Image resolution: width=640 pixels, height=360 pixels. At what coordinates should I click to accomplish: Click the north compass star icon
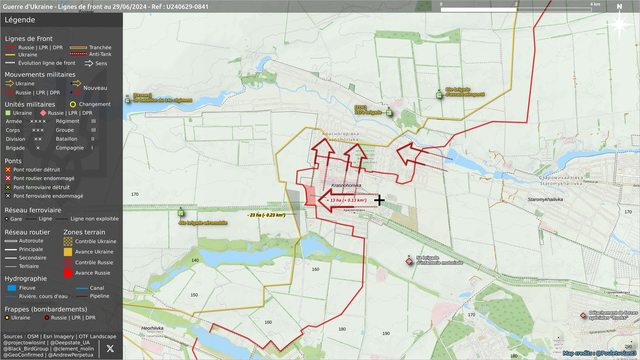(x=619, y=24)
